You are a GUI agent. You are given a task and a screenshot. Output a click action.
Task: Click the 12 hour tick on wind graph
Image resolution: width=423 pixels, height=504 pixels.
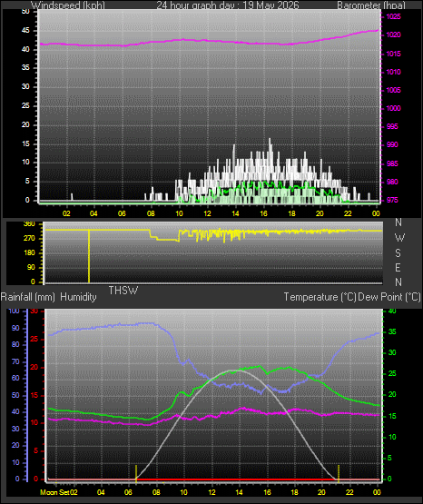pyautogui.click(x=207, y=213)
